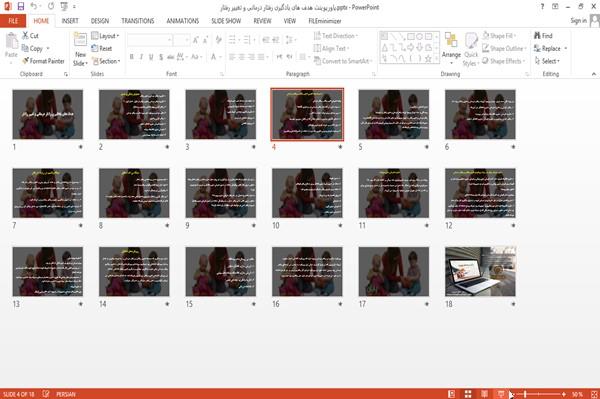Click the Undo arrow icon
The width and height of the screenshot is (600, 399).
34,7
